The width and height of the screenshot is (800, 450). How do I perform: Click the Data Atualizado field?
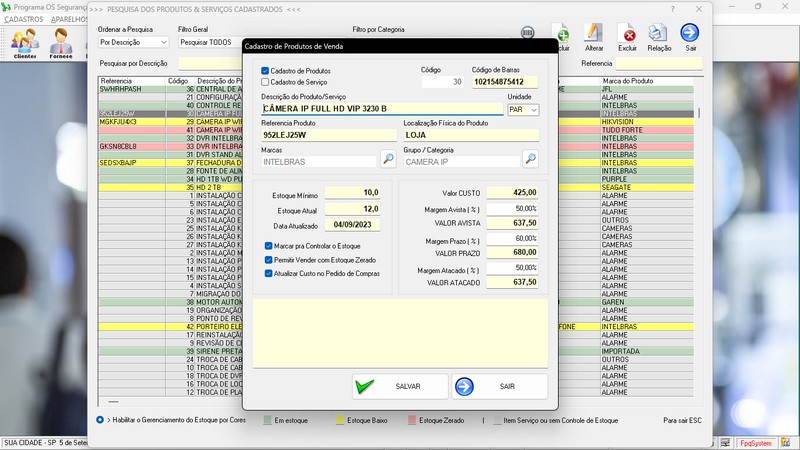[353, 225]
